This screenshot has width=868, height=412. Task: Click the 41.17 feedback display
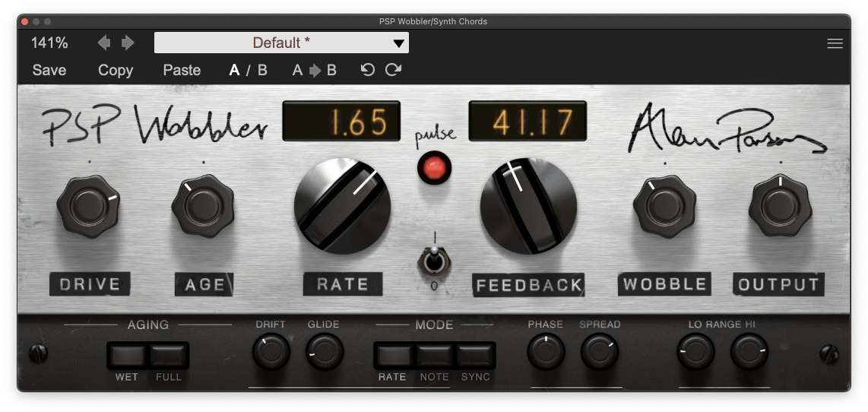tap(527, 121)
